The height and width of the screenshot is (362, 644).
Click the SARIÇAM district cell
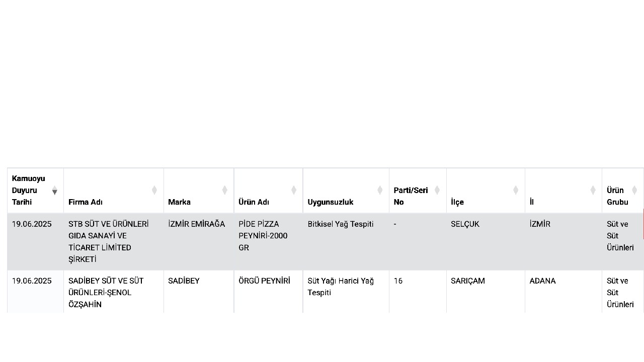(x=486, y=292)
